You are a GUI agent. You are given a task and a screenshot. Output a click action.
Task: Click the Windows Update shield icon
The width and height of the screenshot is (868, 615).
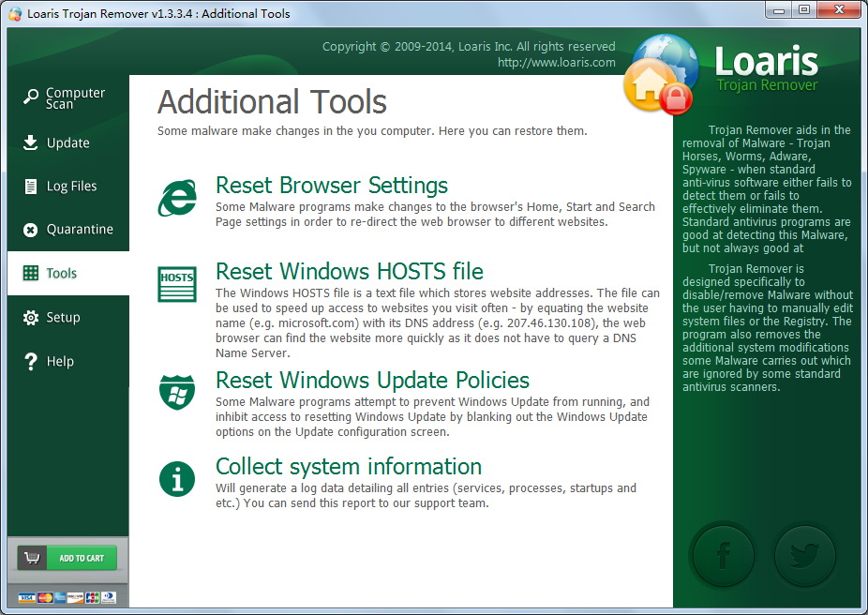point(177,393)
